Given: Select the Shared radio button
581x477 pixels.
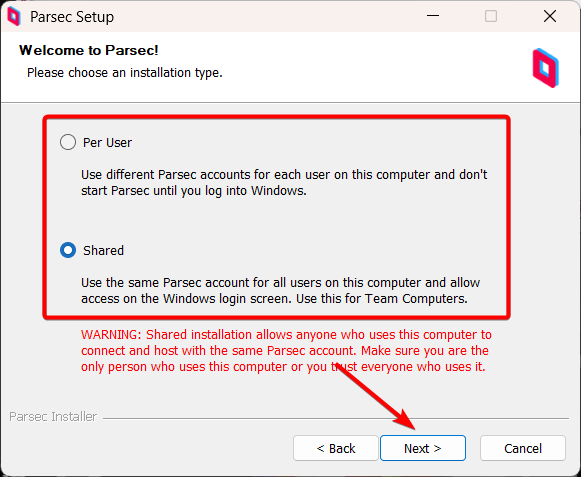Looking at the screenshot, I should tap(68, 250).
